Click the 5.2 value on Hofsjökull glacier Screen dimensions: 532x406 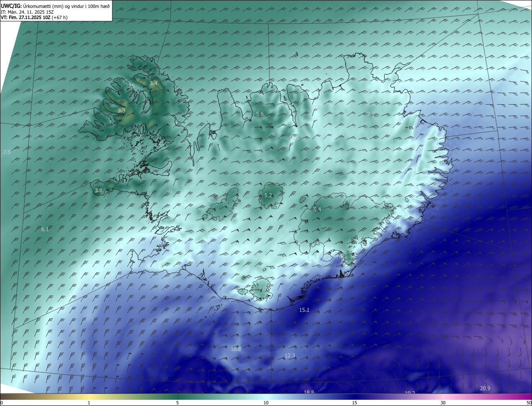coord(268,196)
